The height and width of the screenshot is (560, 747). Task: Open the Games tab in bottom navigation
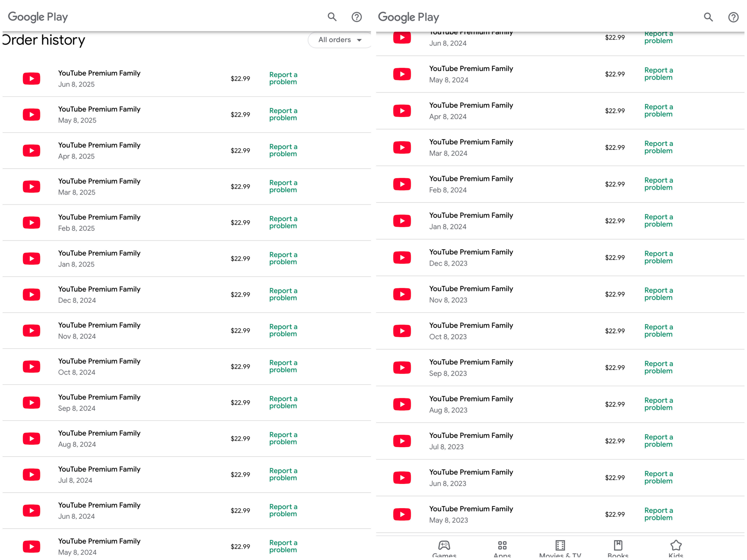(444, 549)
